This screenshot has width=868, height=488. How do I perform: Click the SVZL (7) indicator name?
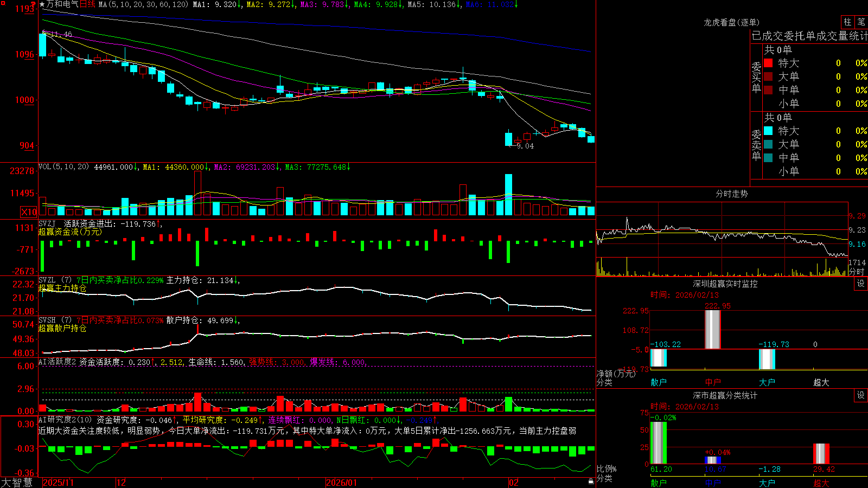55,280
